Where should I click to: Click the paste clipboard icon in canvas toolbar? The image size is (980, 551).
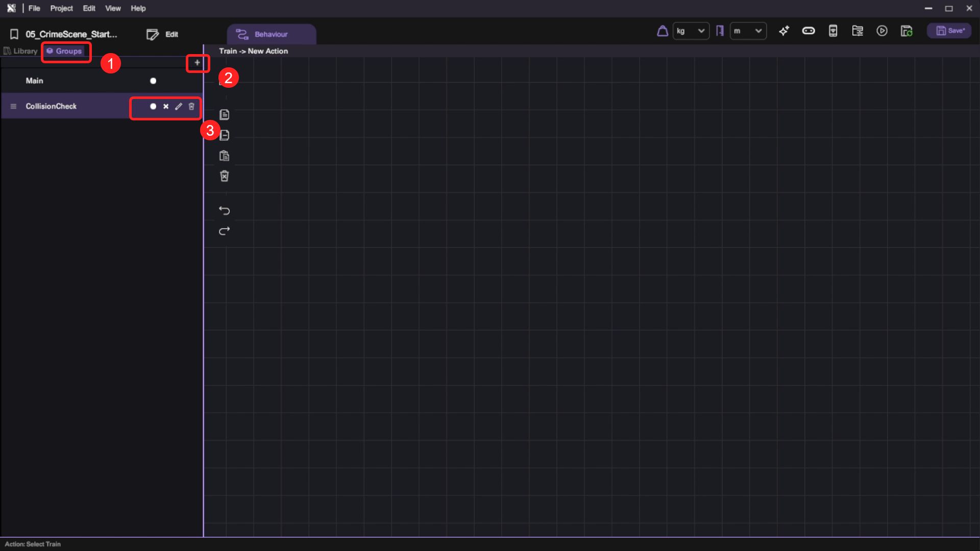(224, 156)
